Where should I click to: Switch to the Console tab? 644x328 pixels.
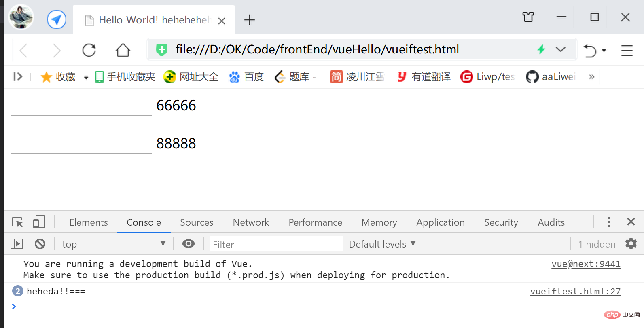pos(144,222)
